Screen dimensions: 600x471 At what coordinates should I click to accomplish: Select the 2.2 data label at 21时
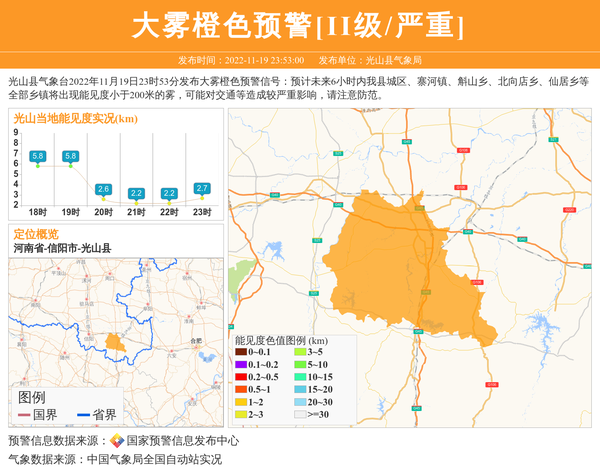pyautogui.click(x=136, y=192)
